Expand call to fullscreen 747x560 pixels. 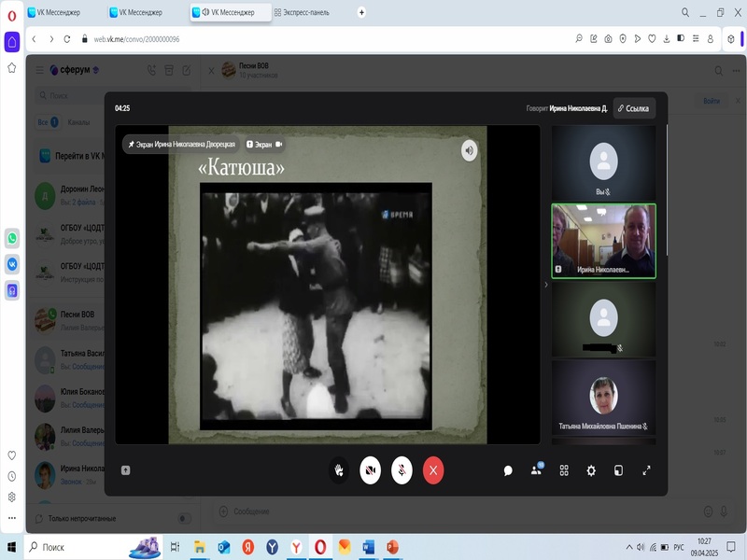(646, 471)
